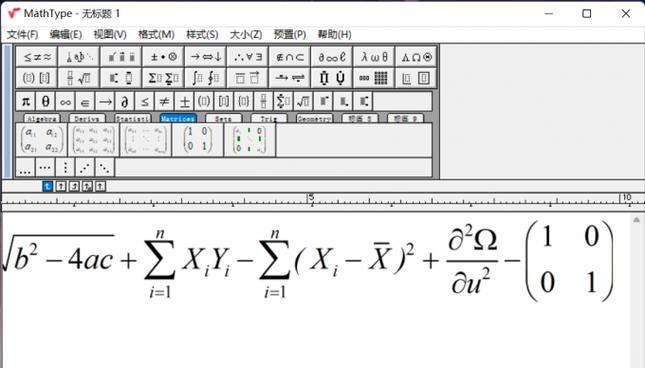Open the 格式(M) menu

point(156,35)
